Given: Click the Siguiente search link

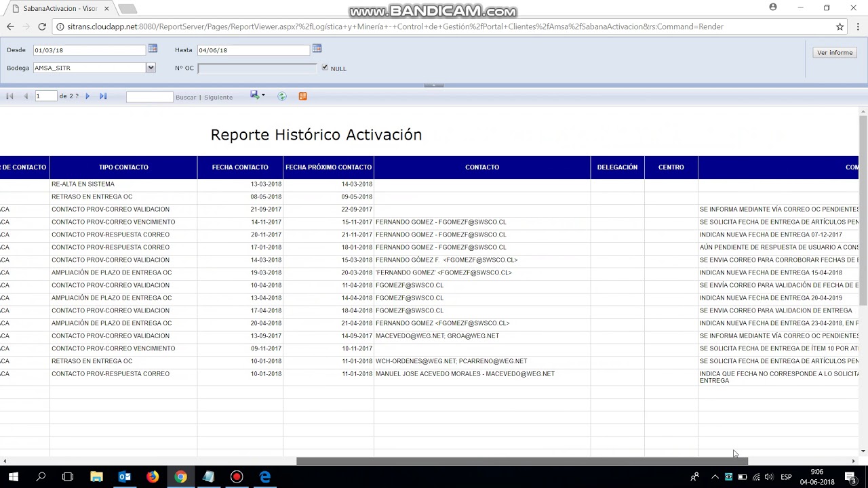Looking at the screenshot, I should (218, 98).
